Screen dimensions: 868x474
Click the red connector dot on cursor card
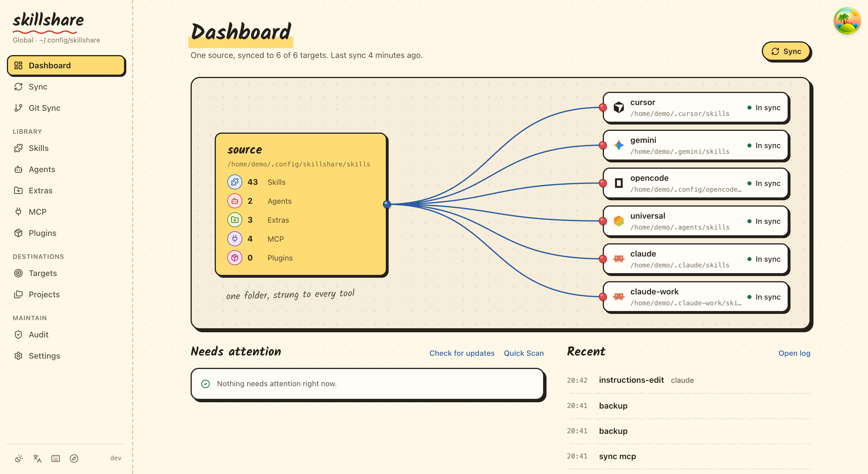[x=603, y=108]
